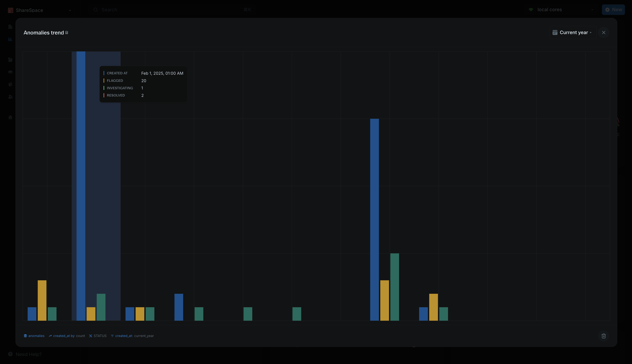The height and width of the screenshot is (364, 632).
Task: Open the Need Help? link
Action: [29, 354]
